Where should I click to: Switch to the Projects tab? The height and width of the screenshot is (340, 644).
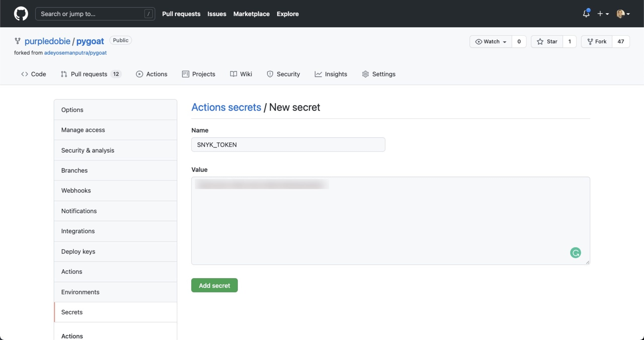coord(198,74)
